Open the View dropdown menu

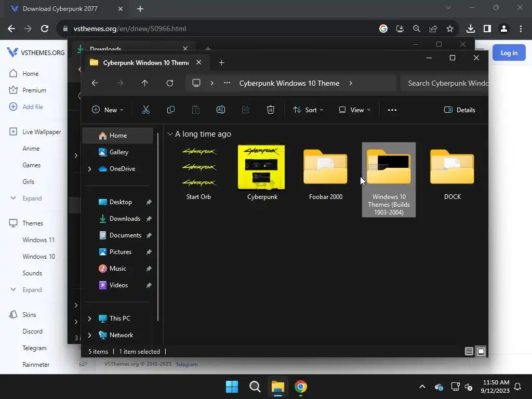coord(354,110)
